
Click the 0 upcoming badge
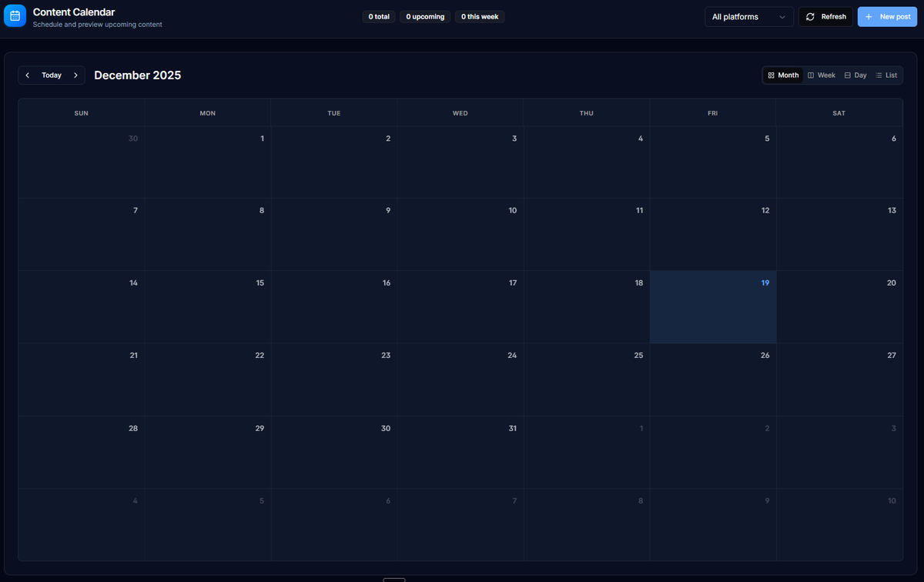coord(426,17)
